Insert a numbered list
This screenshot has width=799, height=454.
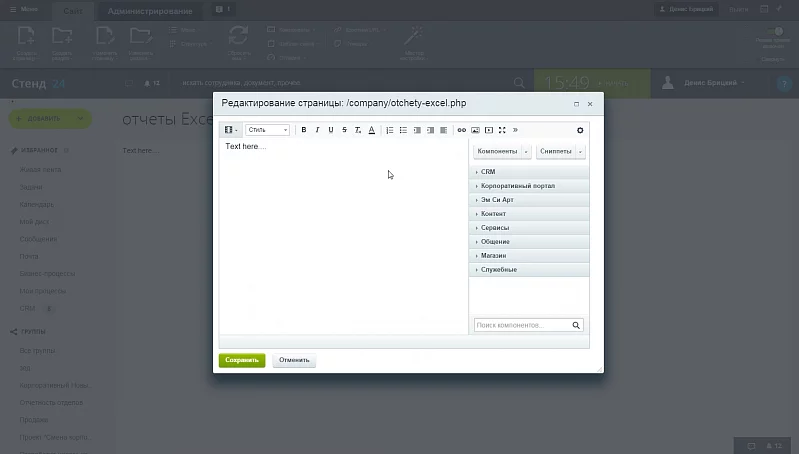coord(390,130)
